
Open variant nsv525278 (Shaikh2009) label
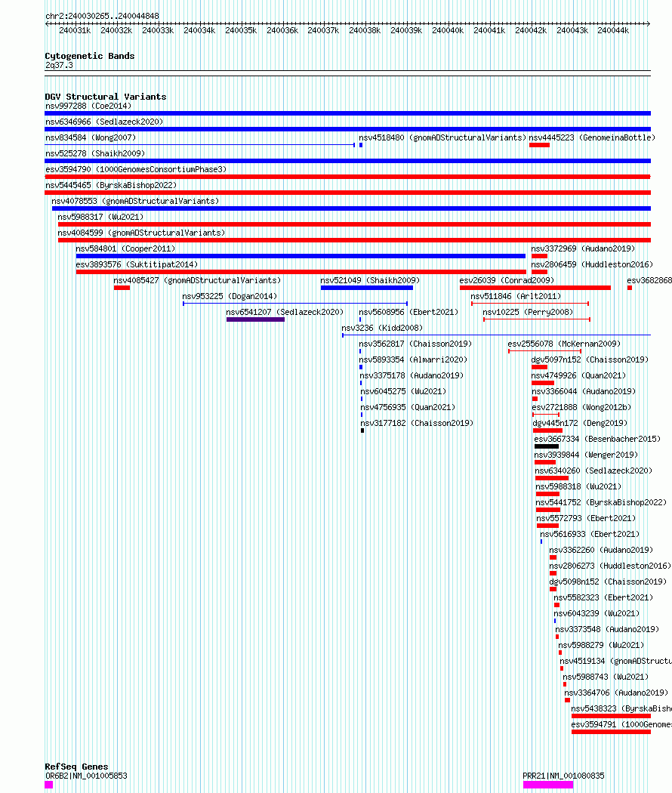click(95, 153)
